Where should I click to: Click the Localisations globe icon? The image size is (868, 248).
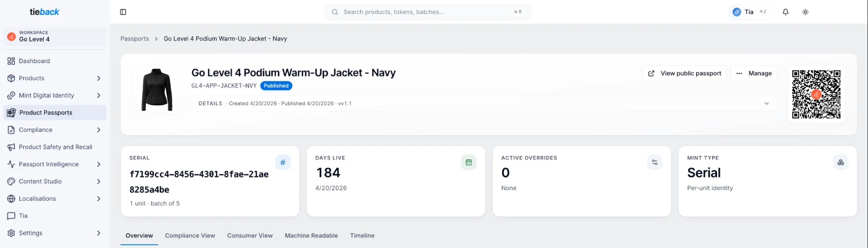pos(11,198)
